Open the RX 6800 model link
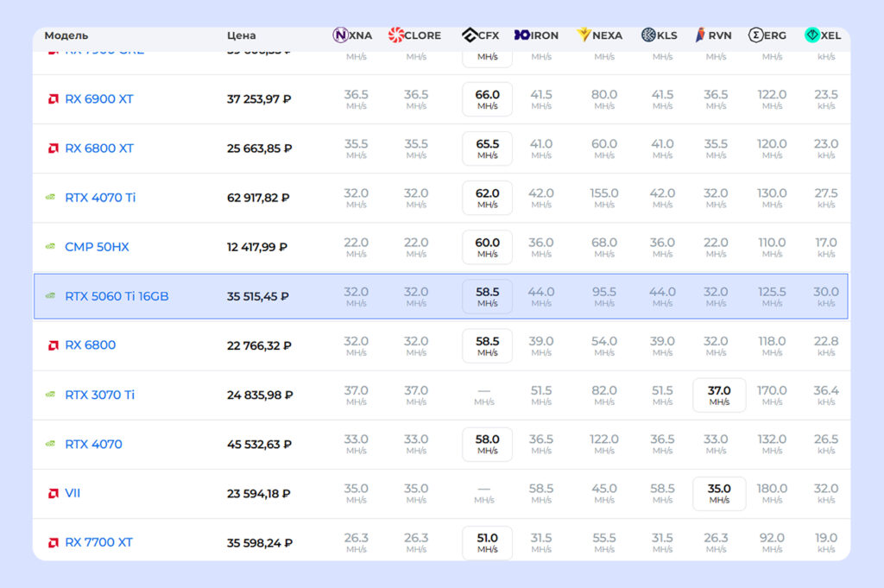Viewport: 884px width, 588px height. (x=90, y=345)
